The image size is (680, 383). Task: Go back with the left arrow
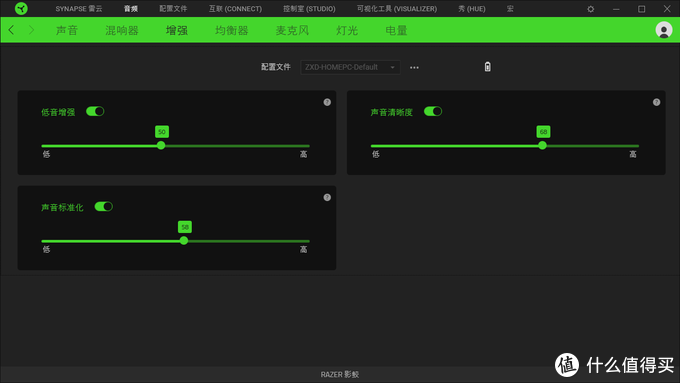click(x=11, y=30)
